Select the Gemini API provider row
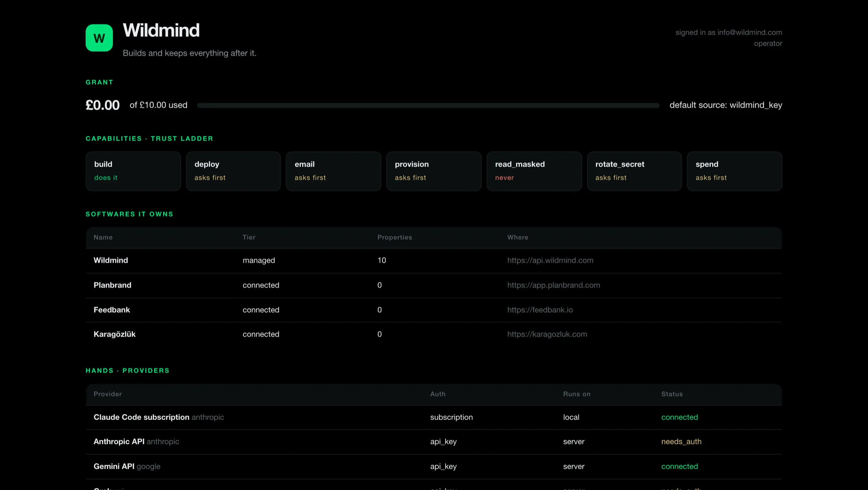The height and width of the screenshot is (490, 868). pos(434,467)
